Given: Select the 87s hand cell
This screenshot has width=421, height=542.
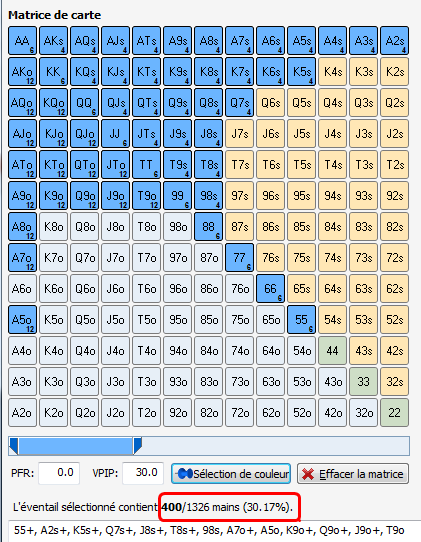Looking at the screenshot, I should pos(240,227).
